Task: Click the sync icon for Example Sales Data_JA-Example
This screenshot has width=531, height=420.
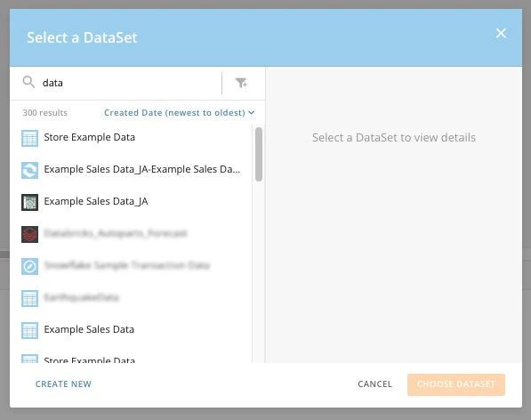Action: 30,170
